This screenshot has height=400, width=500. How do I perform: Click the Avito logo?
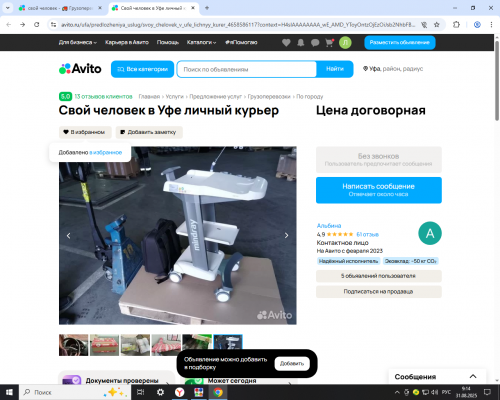point(80,69)
